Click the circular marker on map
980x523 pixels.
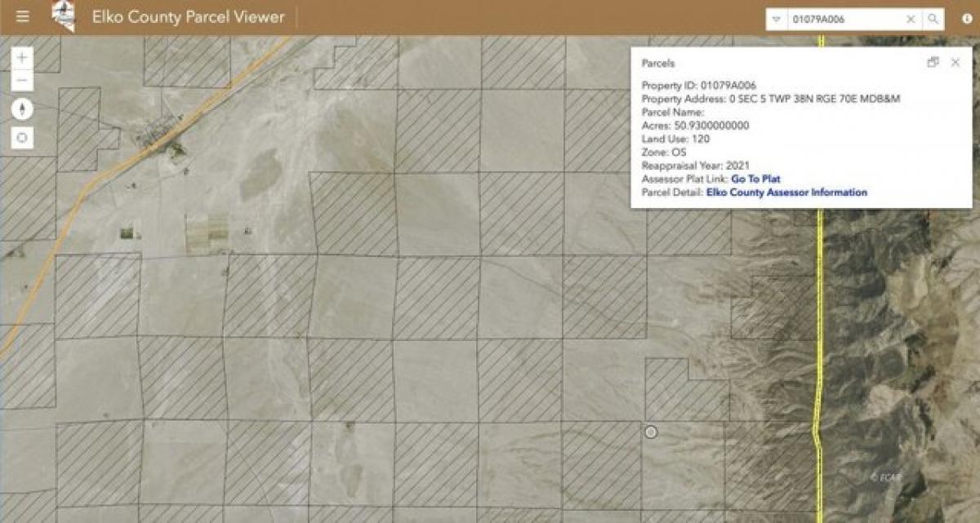[x=651, y=432]
